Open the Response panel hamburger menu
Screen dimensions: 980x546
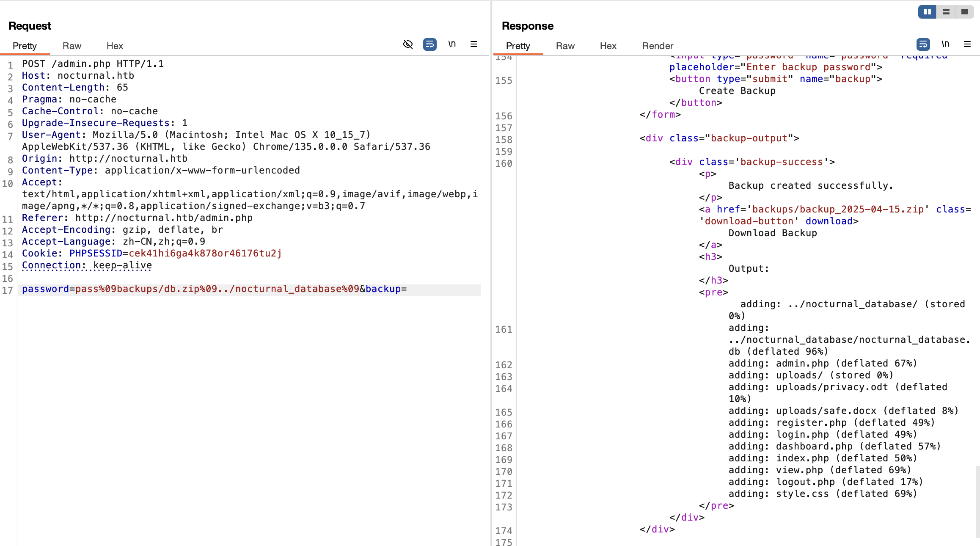[967, 44]
